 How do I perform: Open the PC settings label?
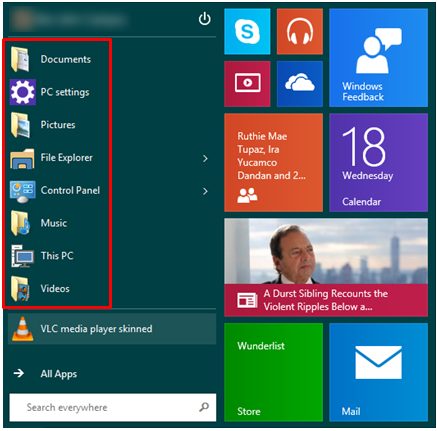pos(65,92)
